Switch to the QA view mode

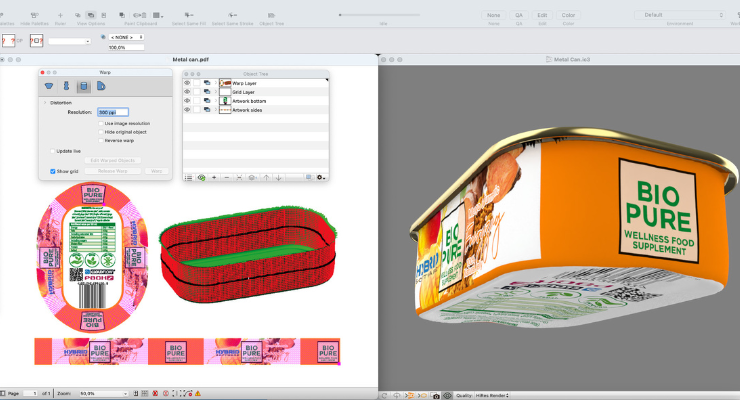coord(519,15)
